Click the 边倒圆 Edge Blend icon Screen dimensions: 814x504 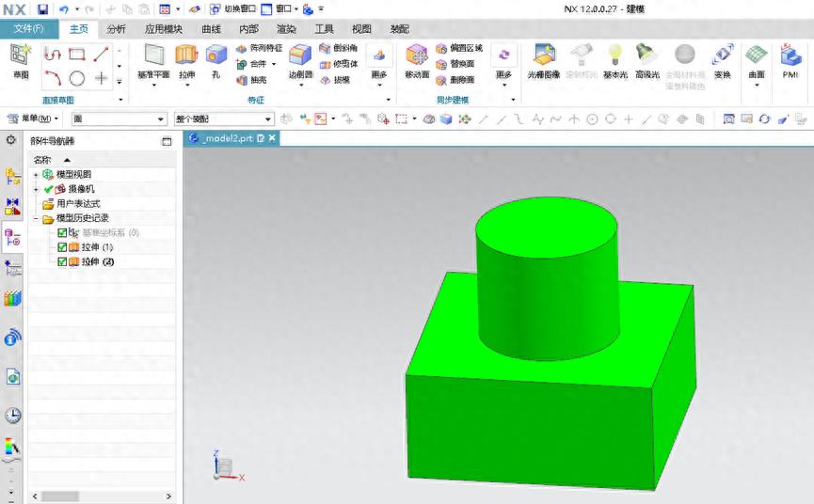coord(300,56)
